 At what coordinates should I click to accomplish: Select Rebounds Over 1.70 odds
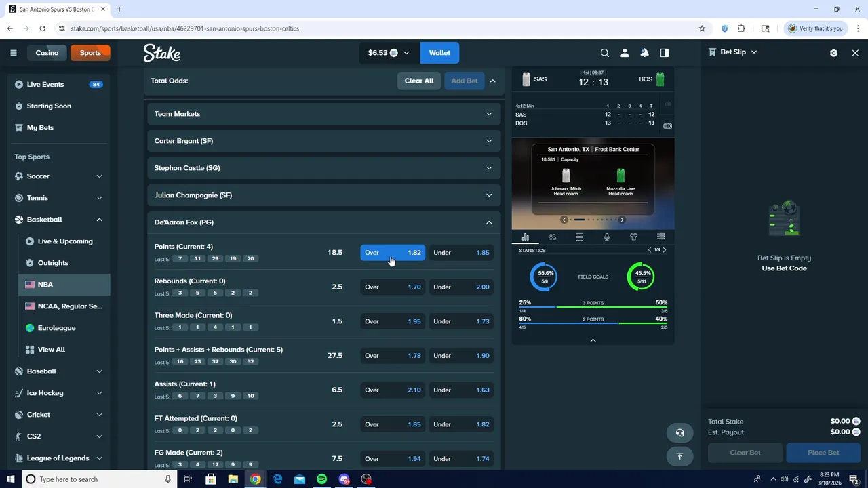(393, 287)
